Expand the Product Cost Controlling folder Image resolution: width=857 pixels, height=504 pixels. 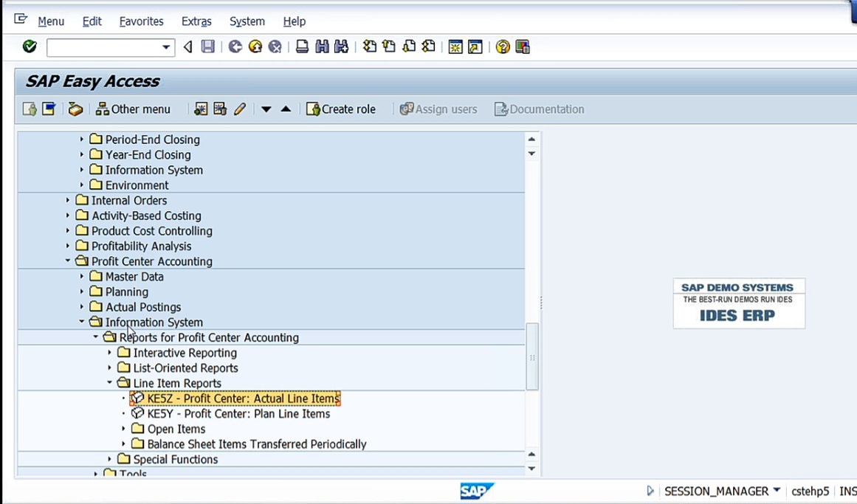click(68, 231)
